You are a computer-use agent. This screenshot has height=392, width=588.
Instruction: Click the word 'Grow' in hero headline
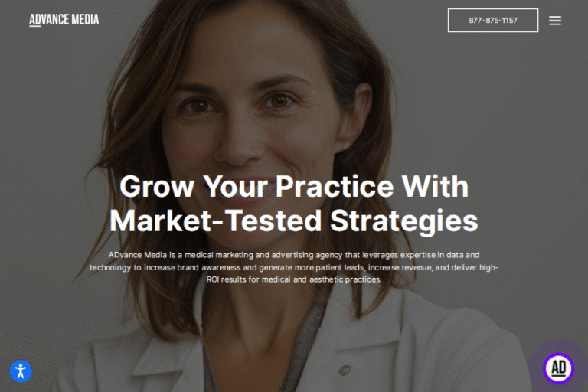157,187
